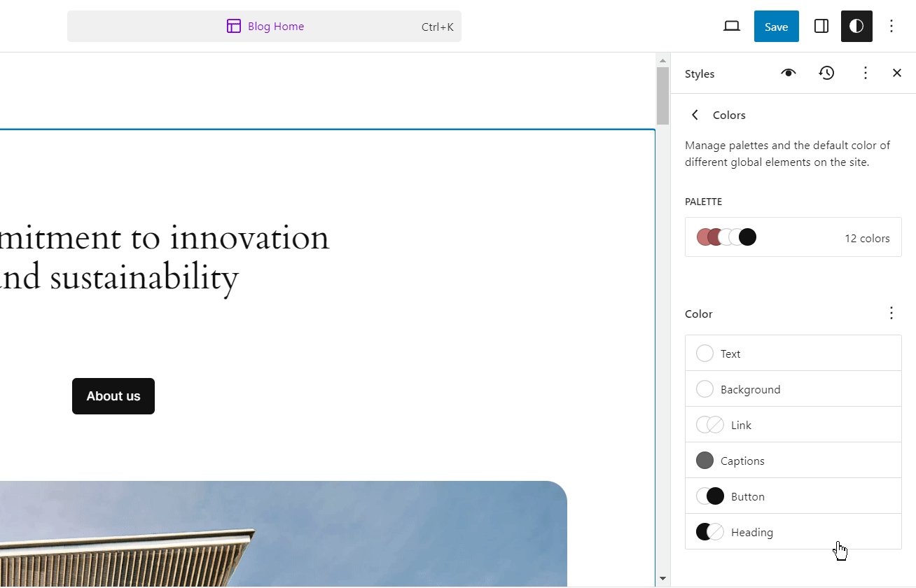Open the Blog Home command palette bar

(264, 27)
